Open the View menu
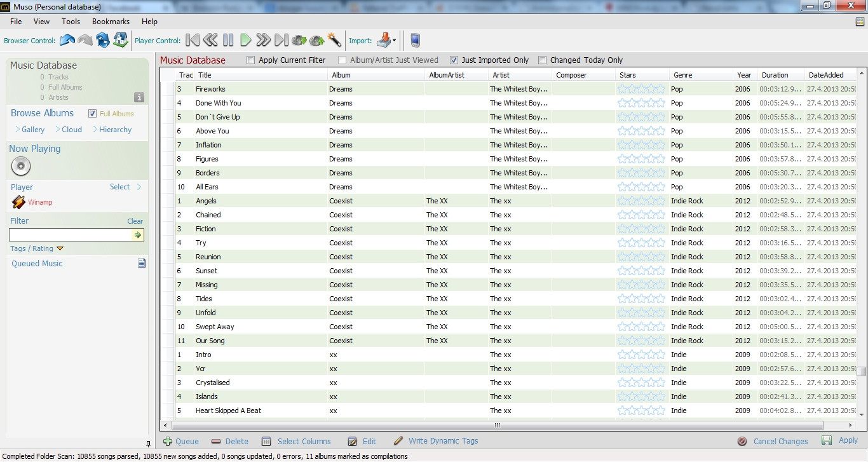 [x=41, y=22]
